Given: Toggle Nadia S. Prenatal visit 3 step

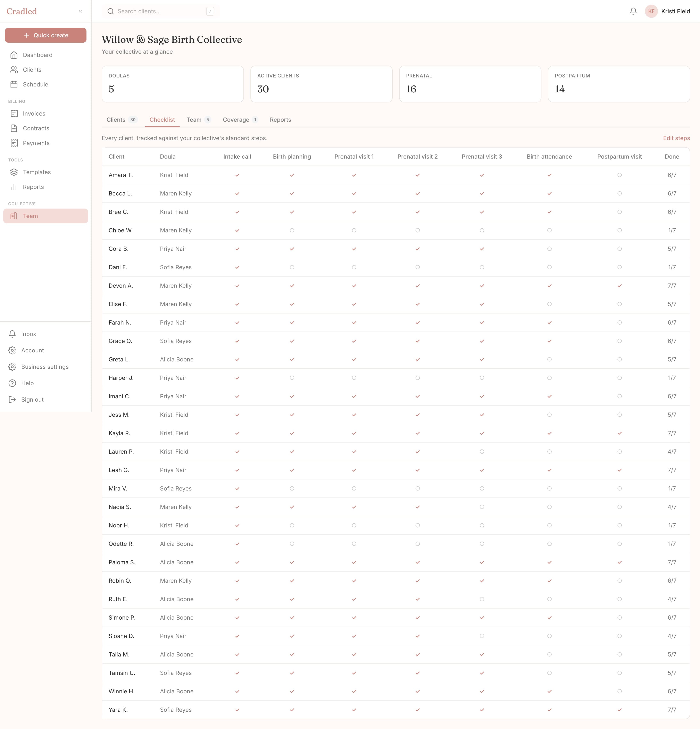Looking at the screenshot, I should (x=482, y=507).
